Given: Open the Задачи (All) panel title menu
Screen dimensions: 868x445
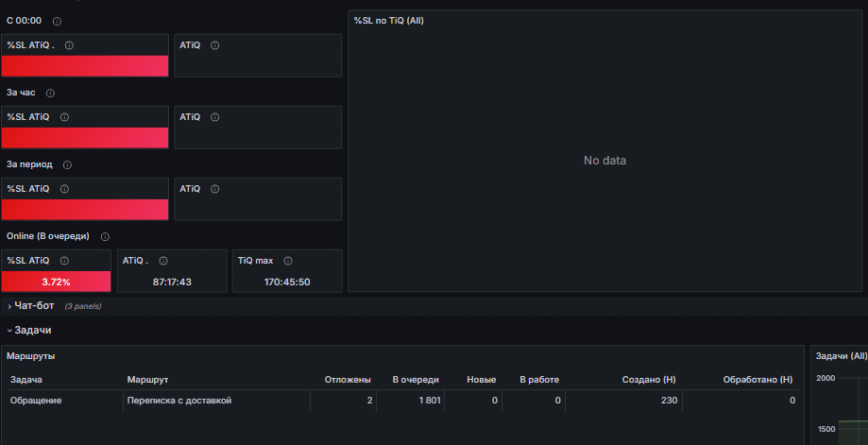Looking at the screenshot, I should (840, 356).
